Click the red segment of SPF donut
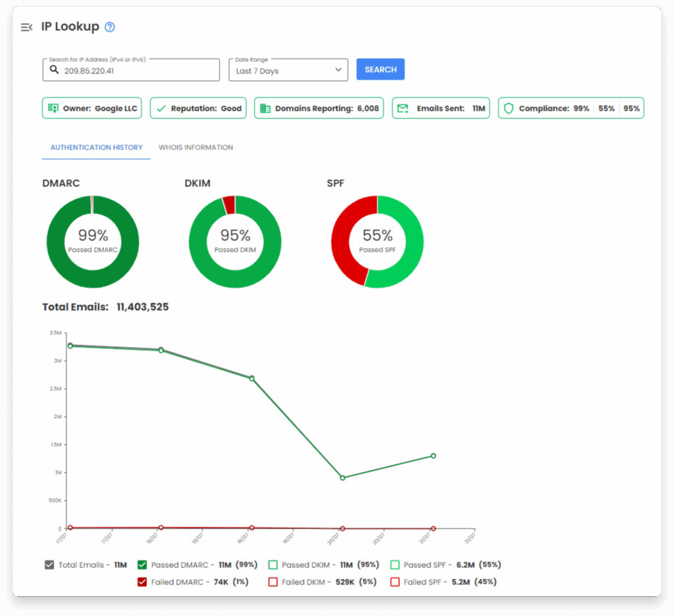 tap(343, 244)
